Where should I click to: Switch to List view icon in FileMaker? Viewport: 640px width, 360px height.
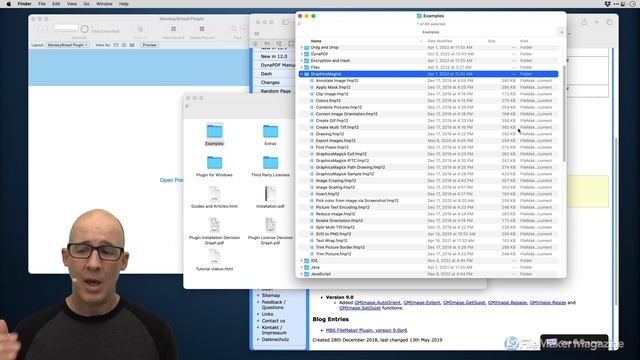pos(124,45)
